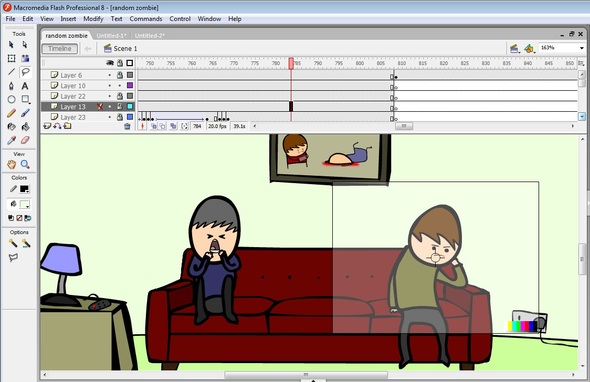Click the Magic Wand option
Image resolution: width=590 pixels, height=382 pixels.
tap(13, 244)
